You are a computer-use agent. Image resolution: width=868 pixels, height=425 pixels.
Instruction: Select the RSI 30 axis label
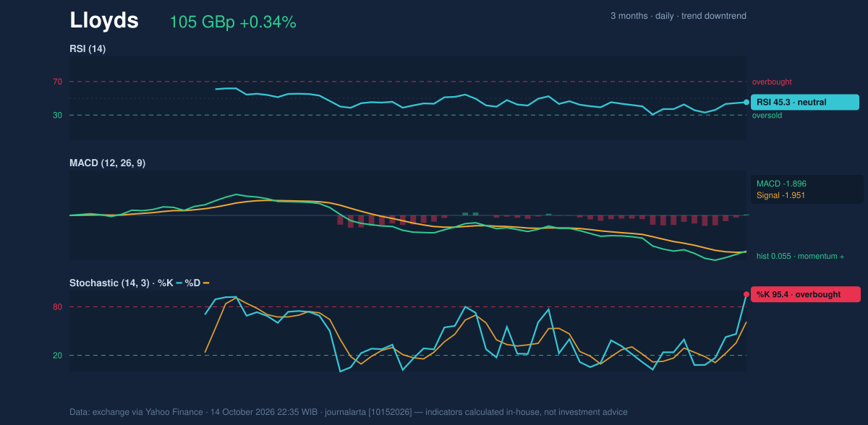coord(58,115)
